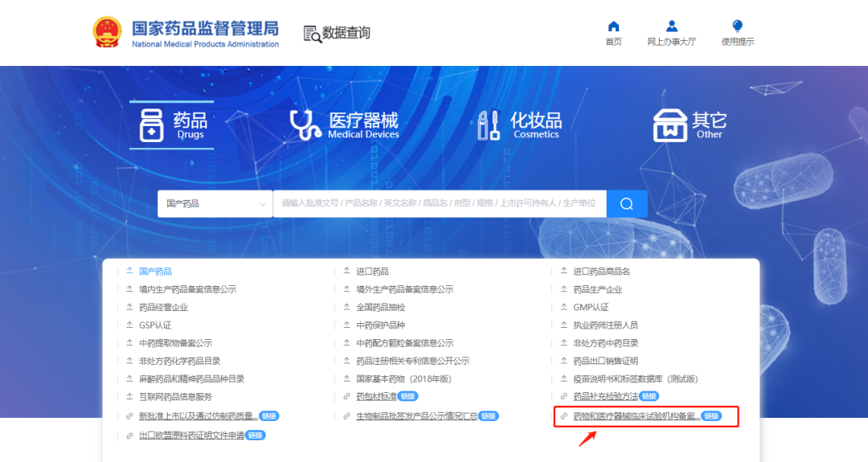Image resolution: width=868 pixels, height=462 pixels.
Task: Click 出口欧盟原料药证明文件申请 link
Action: 190,435
